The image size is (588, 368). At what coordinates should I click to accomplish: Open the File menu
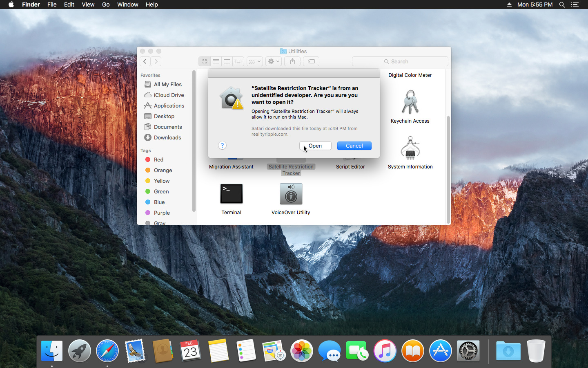(x=52, y=4)
